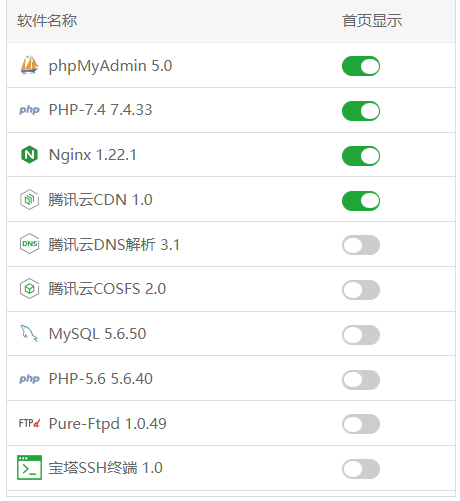Turn off the PHP-7.4 homepage toggle
Screen dimensions: 460x501
tap(361, 111)
